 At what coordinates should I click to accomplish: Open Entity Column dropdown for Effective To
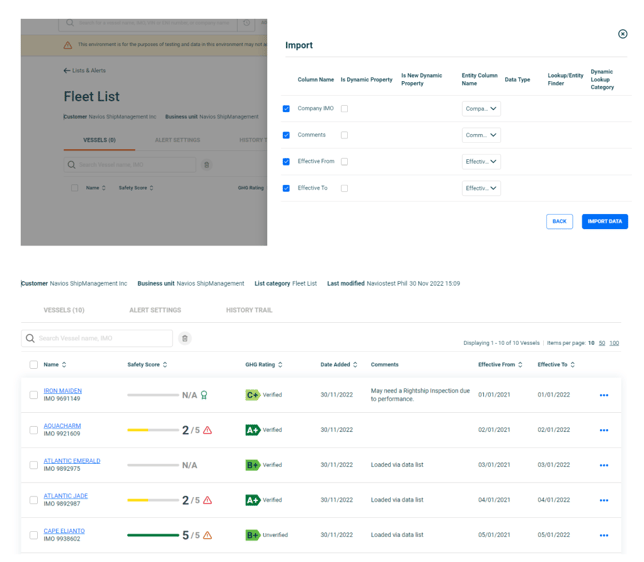[x=481, y=188]
